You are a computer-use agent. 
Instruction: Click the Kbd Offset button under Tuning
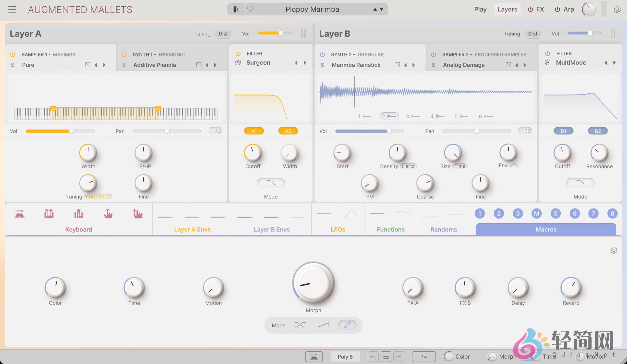97,196
